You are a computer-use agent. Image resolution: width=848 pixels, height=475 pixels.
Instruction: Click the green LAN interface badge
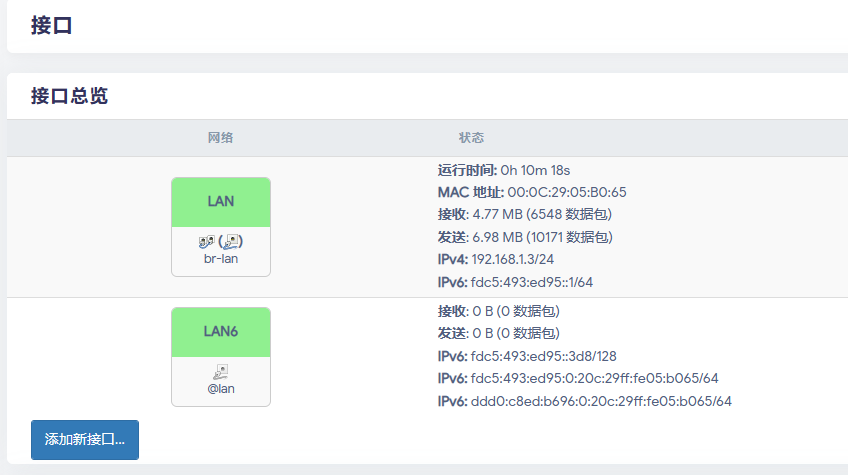(x=221, y=201)
